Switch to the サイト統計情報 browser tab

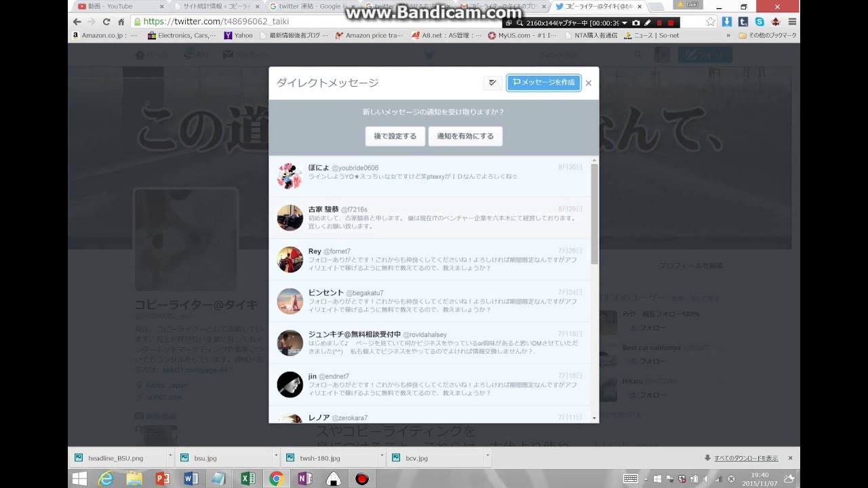217,6
